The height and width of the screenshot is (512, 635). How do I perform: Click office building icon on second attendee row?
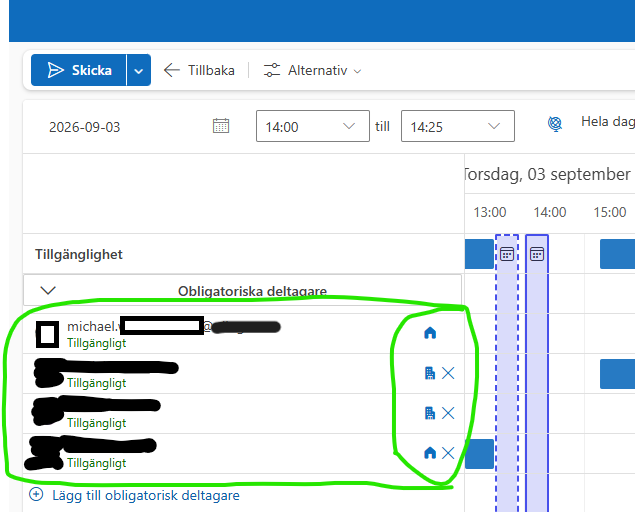pos(430,373)
